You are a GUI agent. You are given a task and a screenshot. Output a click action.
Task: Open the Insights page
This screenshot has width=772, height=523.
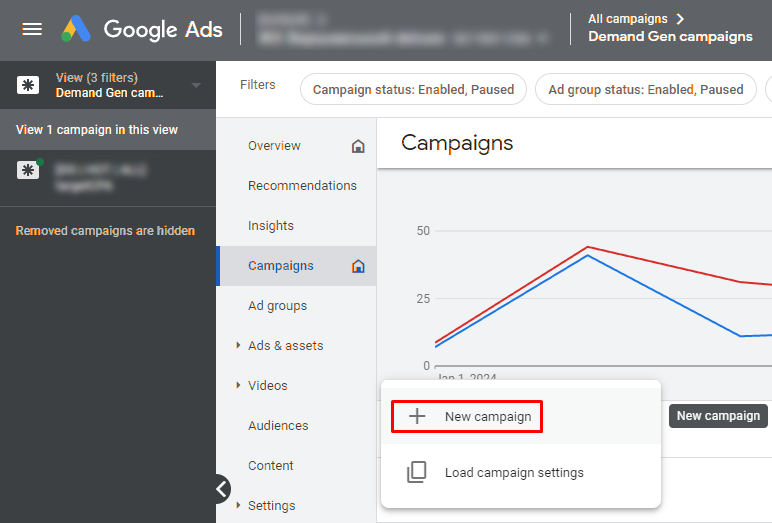[x=271, y=226]
